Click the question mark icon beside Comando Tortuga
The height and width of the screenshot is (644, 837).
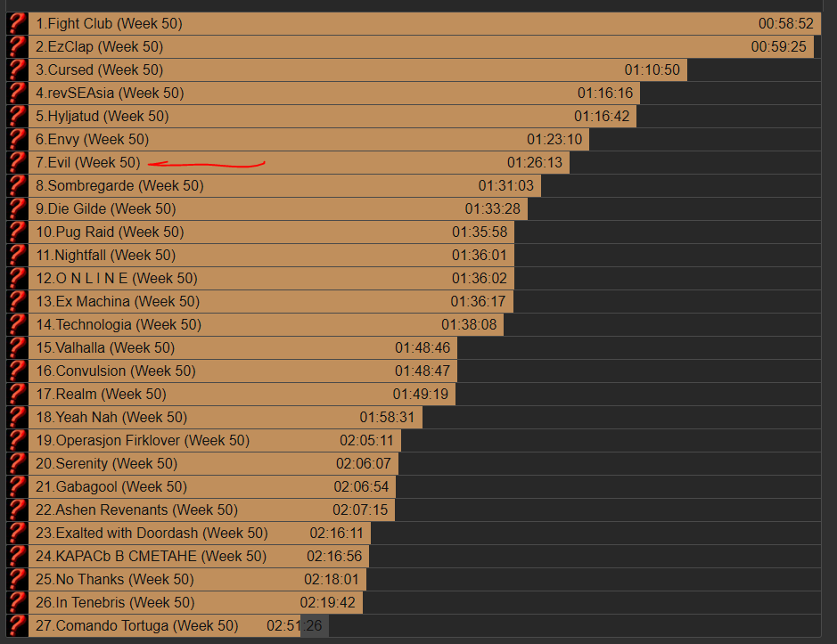tap(17, 625)
